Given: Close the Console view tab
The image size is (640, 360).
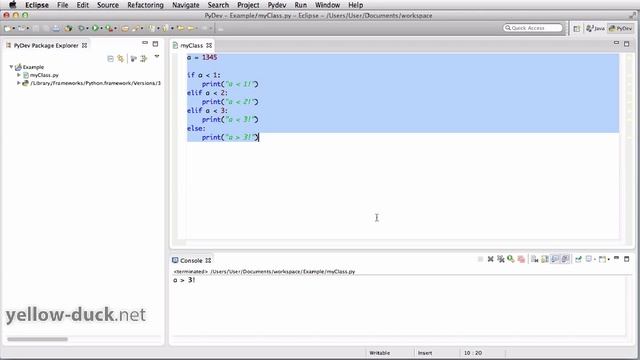Looking at the screenshot, I should [x=208, y=260].
